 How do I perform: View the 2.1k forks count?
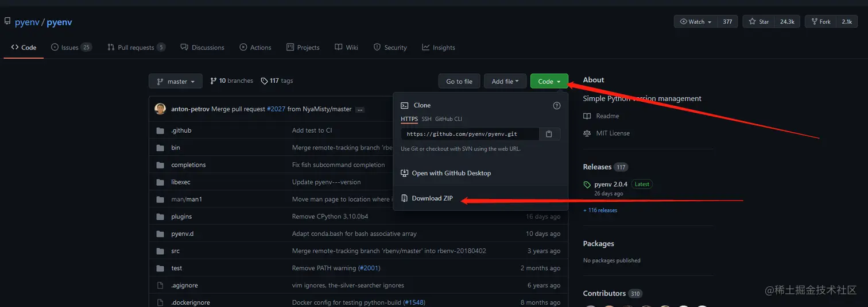[x=847, y=22]
